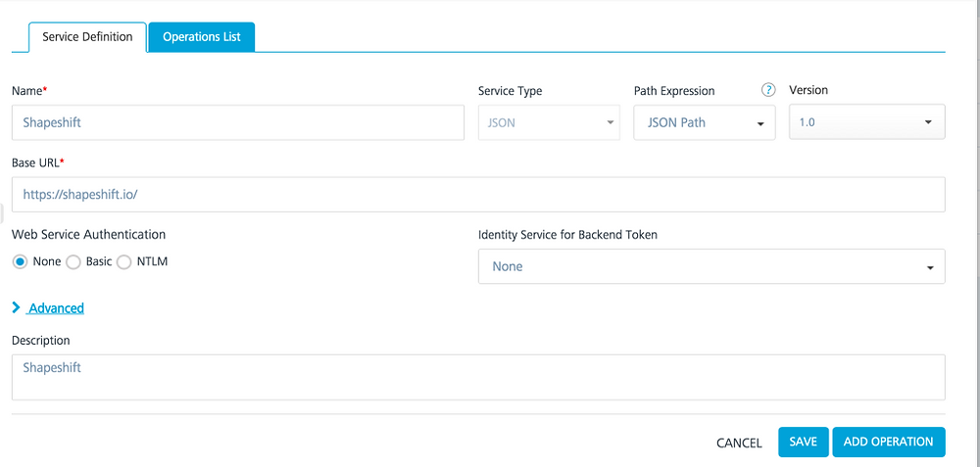Open the Version 1.0 dropdown
Screen dimensions: 980x467
[x=867, y=121]
